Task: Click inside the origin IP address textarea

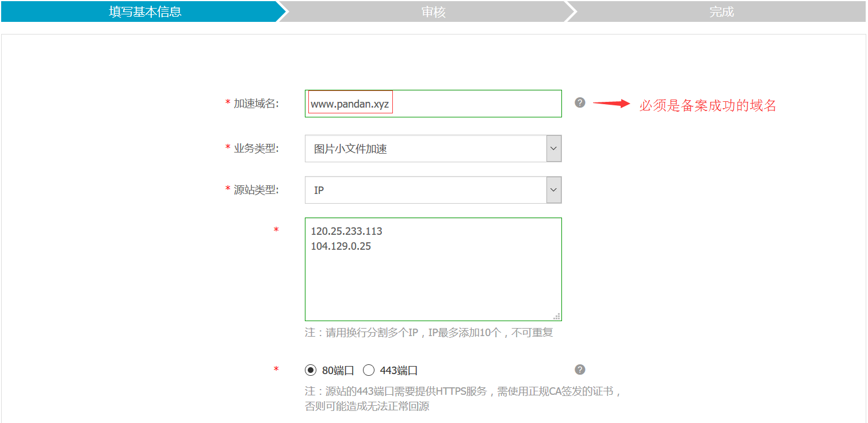Action: [x=433, y=269]
